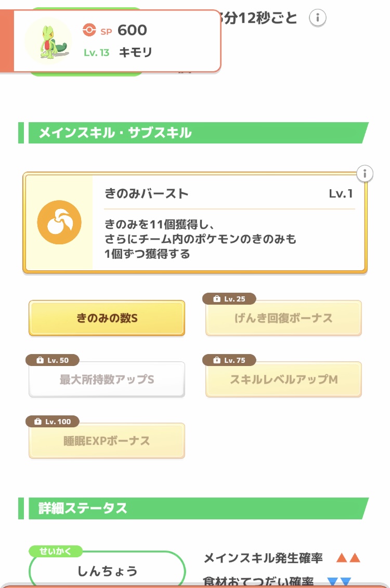This screenshot has width=390, height=588.
Task: Tap the orange きのみバースト skill icon
Action: point(59,223)
